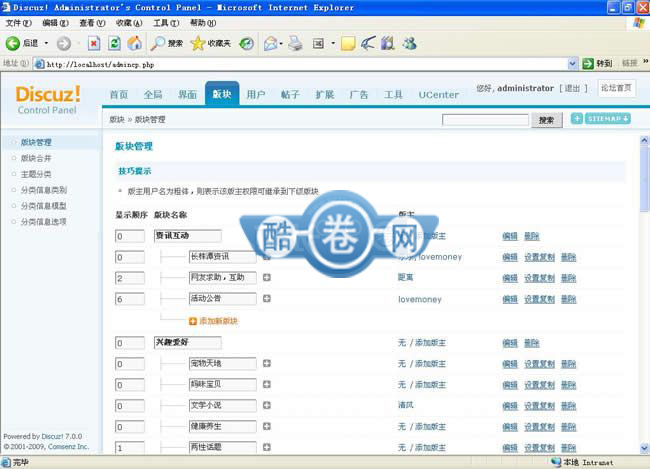The width and height of the screenshot is (650, 469).
Task: Switch to the 首页 tab
Action: [119, 95]
